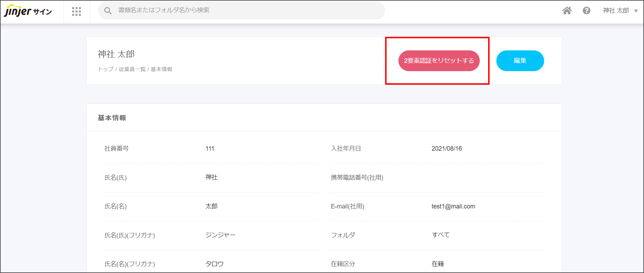Click the 基本情報 section heading
644x273 pixels.
pyautogui.click(x=112, y=118)
